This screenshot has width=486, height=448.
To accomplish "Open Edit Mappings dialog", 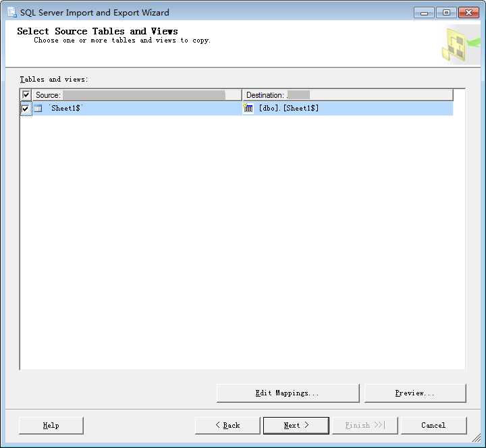I will [288, 393].
